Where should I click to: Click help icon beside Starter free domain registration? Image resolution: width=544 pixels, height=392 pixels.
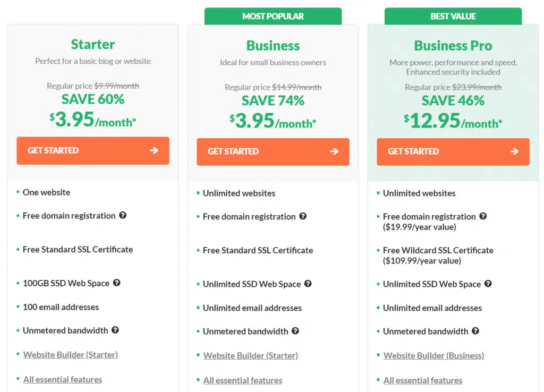[x=123, y=215]
